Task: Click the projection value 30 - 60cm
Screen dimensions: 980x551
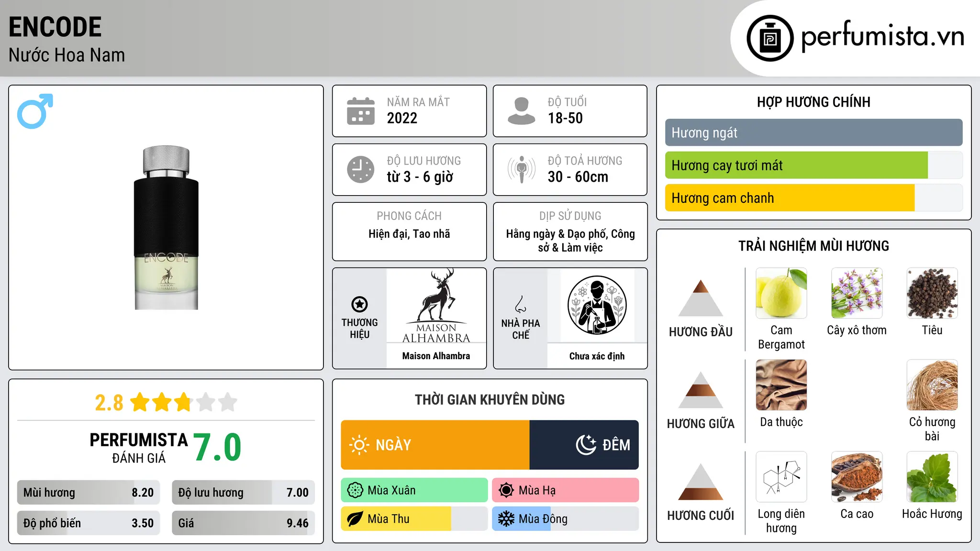Action: 578,177
